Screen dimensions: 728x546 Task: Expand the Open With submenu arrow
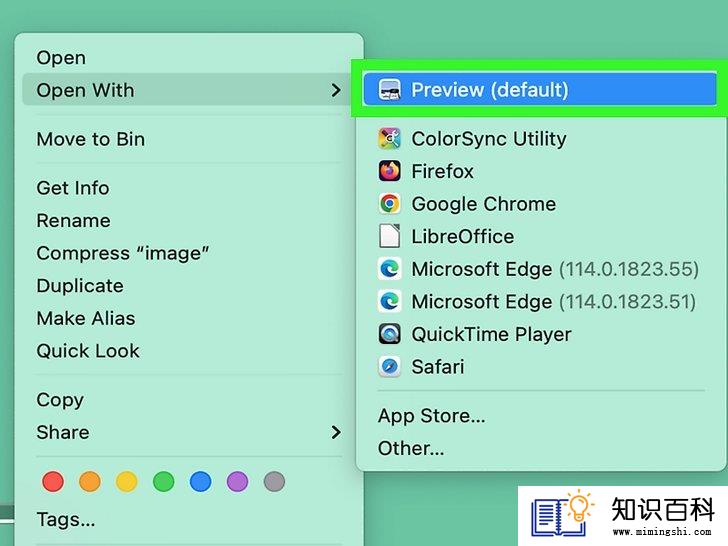(336, 90)
